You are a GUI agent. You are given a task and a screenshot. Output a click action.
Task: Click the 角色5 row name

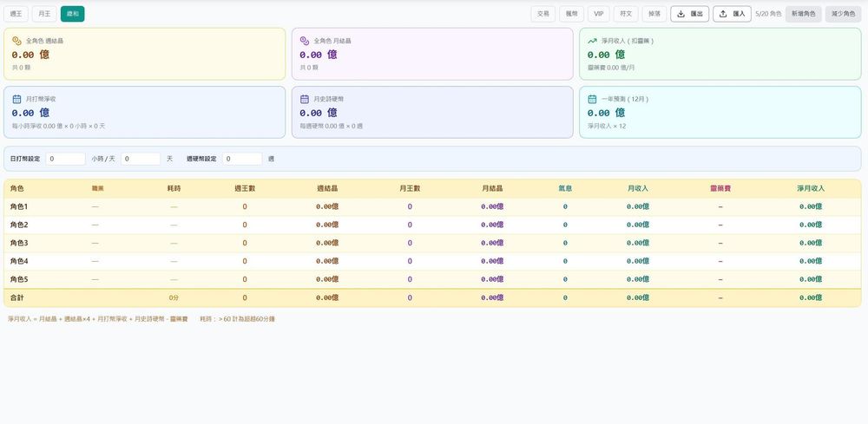click(x=19, y=279)
